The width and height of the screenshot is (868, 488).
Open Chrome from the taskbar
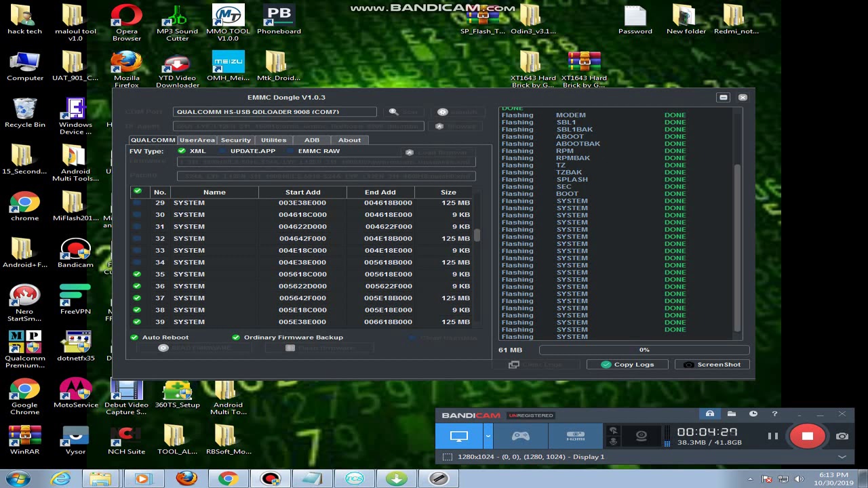coord(228,479)
